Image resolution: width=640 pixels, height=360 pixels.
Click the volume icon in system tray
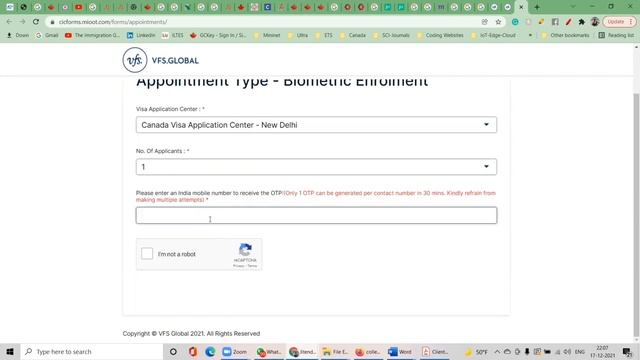pos(567,351)
